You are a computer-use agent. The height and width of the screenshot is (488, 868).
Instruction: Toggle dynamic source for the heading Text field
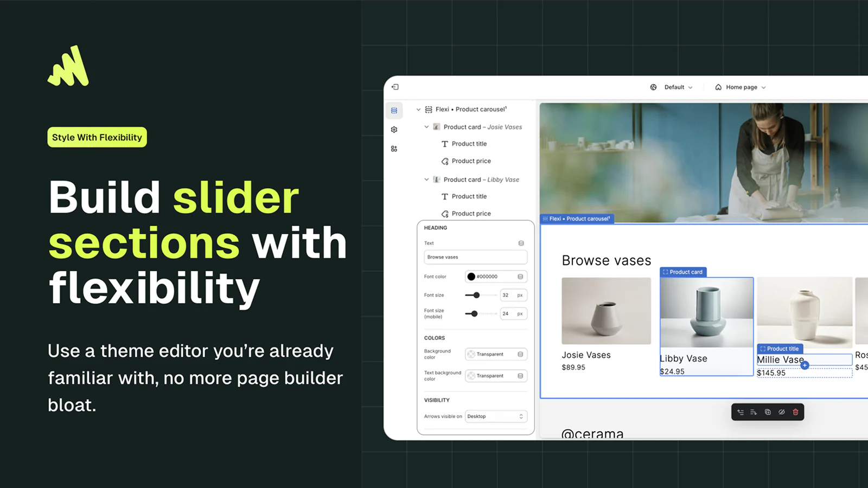(521, 243)
